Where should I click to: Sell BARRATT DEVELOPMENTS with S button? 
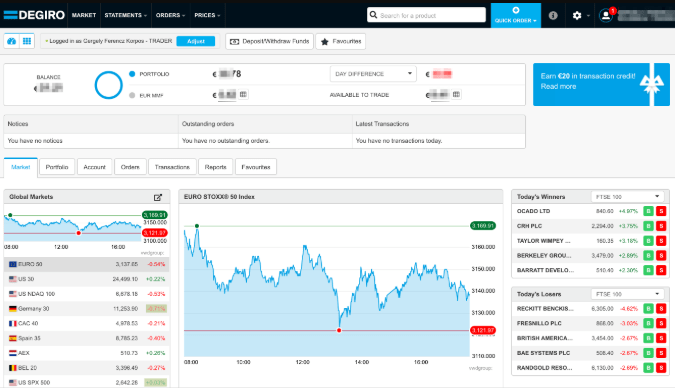(661, 270)
